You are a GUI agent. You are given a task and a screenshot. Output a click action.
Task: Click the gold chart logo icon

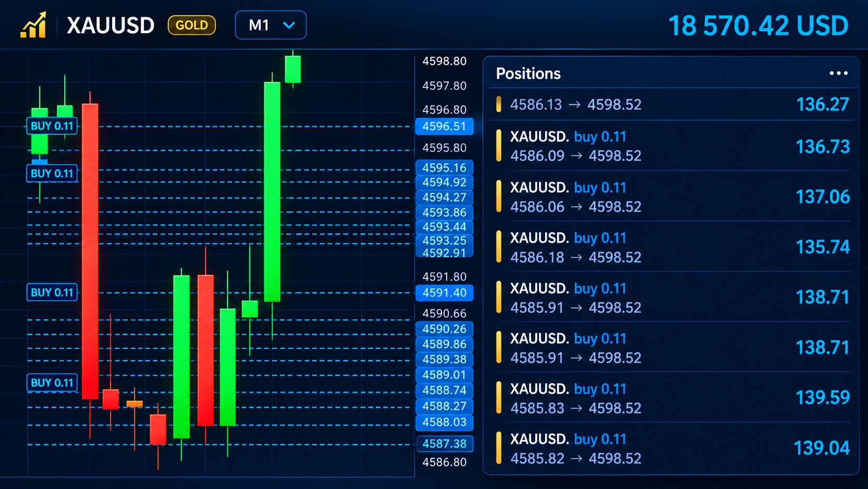[33, 25]
